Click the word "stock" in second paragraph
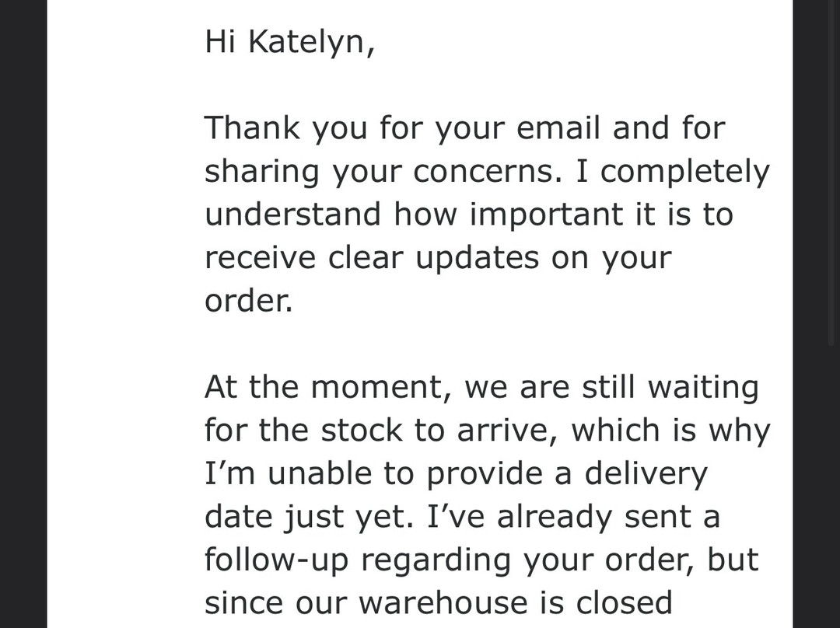The height and width of the screenshot is (628, 840). (x=362, y=431)
